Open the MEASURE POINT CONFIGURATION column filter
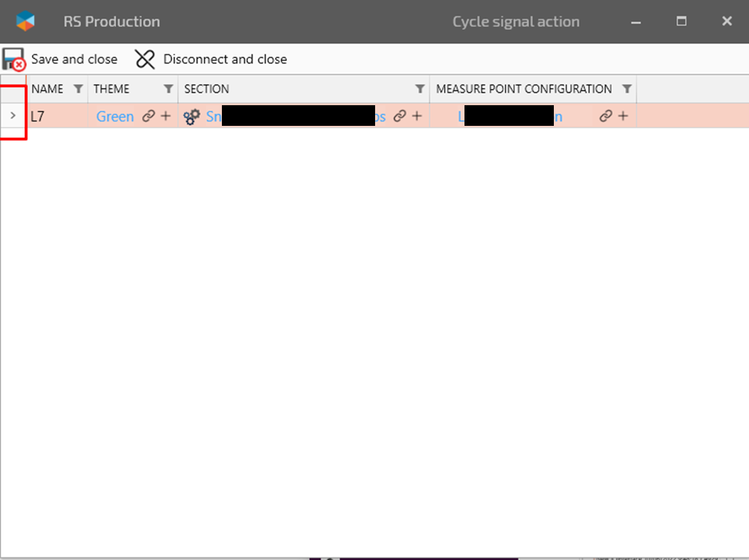749x560 pixels. 627,89
